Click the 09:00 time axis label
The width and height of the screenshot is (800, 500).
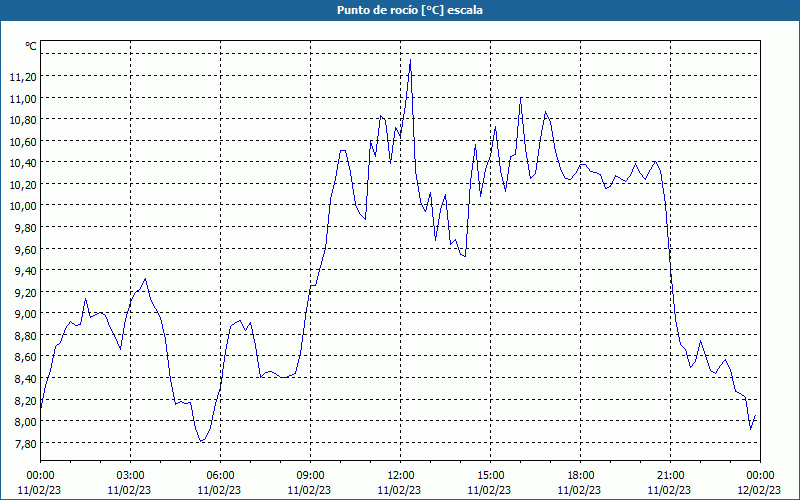click(310, 476)
